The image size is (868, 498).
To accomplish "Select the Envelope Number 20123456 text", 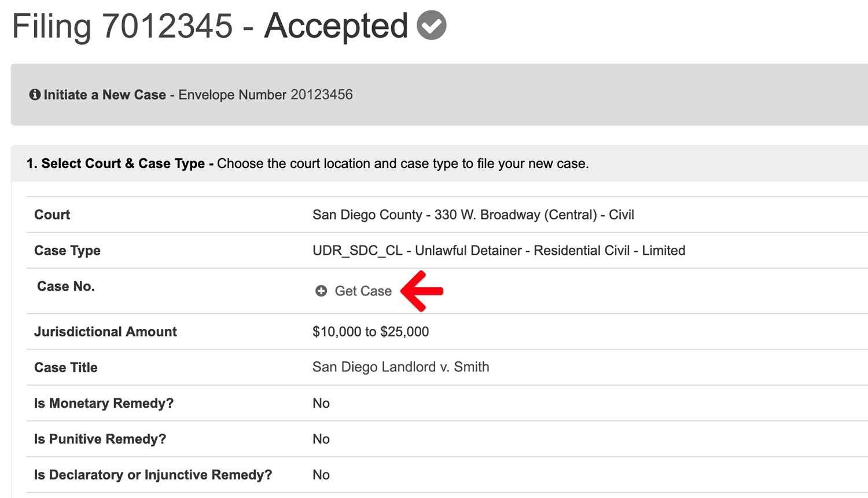I will 266,94.
